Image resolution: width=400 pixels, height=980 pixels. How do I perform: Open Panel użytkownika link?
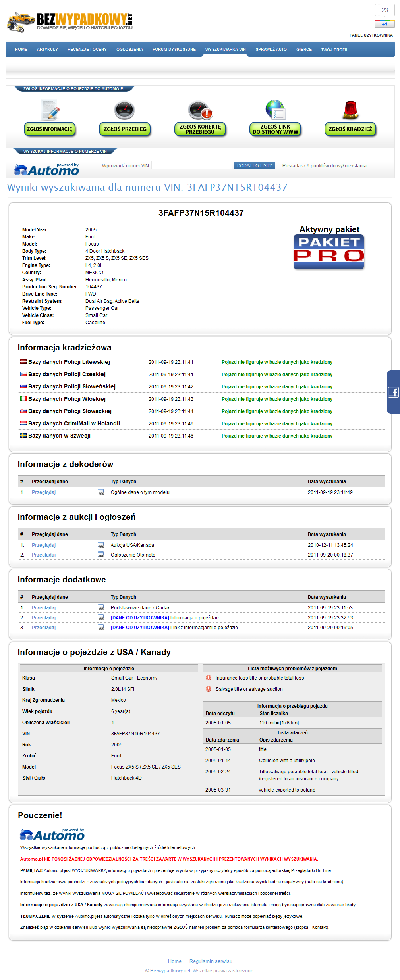pyautogui.click(x=371, y=35)
